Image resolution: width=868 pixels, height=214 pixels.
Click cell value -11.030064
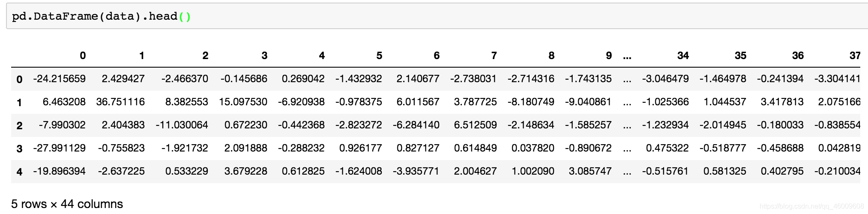pos(182,125)
